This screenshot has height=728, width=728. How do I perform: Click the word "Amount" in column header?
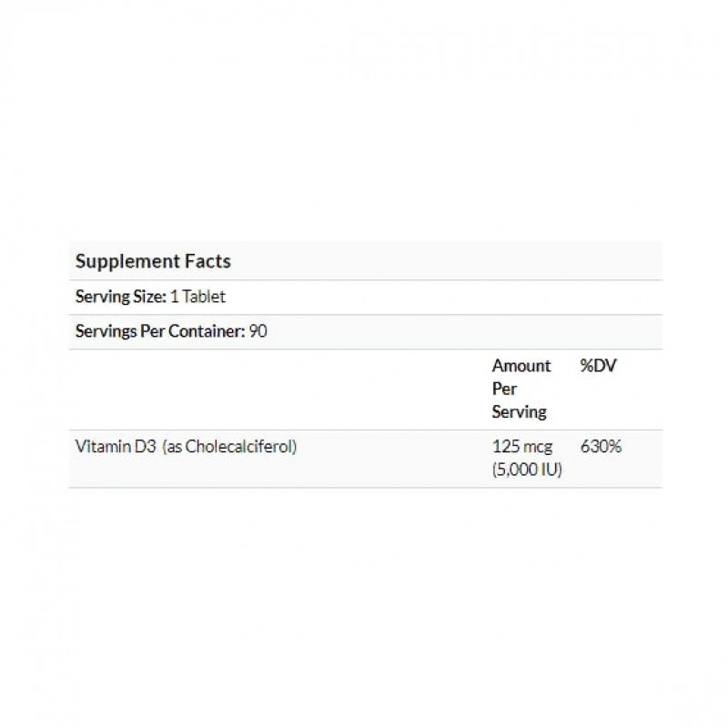coord(521,366)
